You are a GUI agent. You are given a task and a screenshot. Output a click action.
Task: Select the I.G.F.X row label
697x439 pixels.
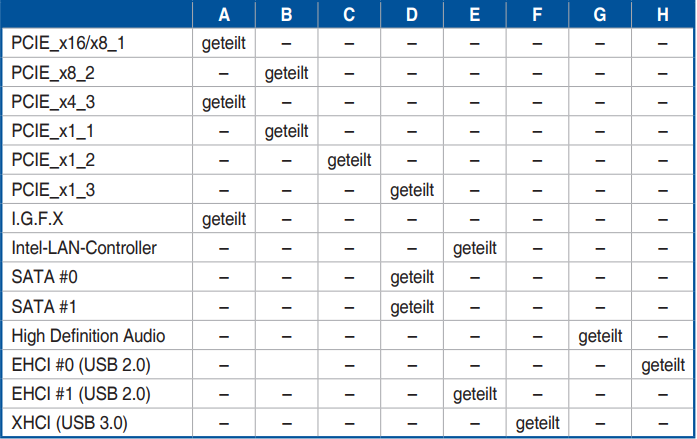37,219
